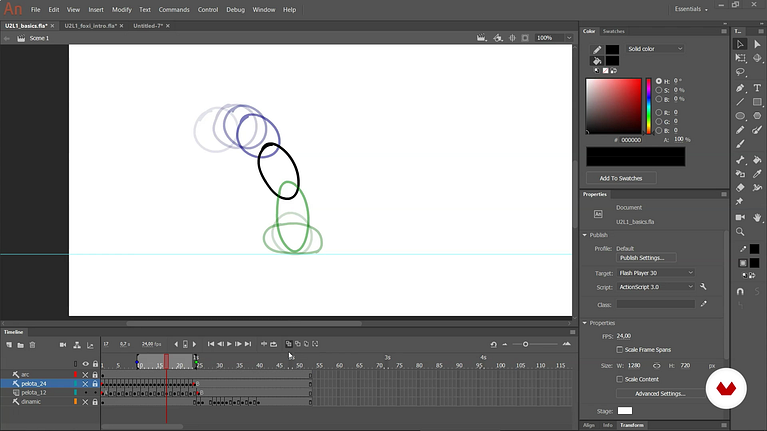767x431 pixels.
Task: Collapse the Publish section
Action: pyautogui.click(x=585, y=235)
